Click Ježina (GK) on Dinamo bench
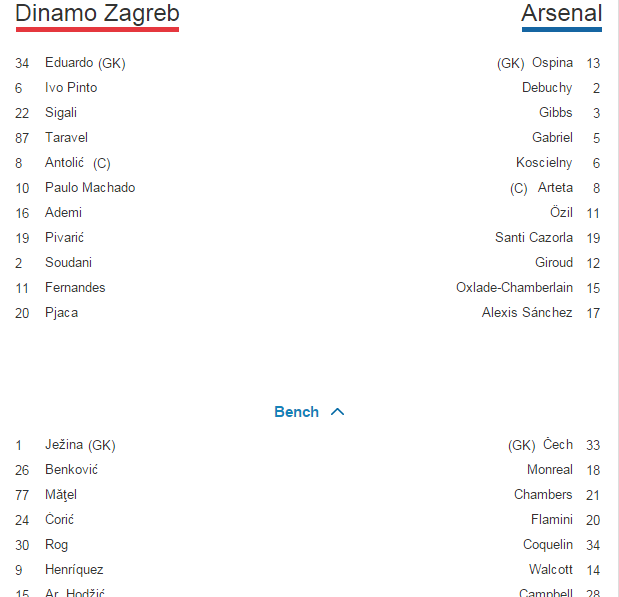The width and height of the screenshot is (619, 597). 80,445
